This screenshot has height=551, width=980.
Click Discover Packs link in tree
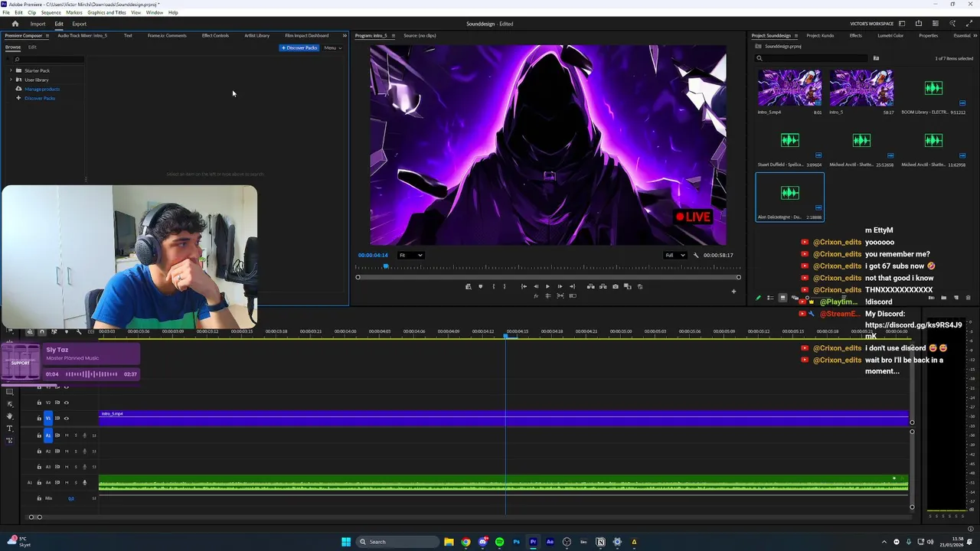click(x=39, y=98)
